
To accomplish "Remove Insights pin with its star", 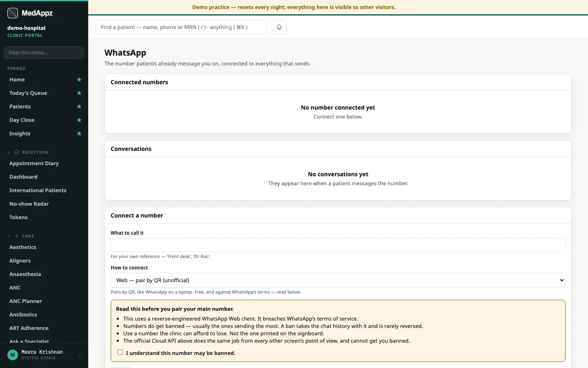I will click(79, 134).
